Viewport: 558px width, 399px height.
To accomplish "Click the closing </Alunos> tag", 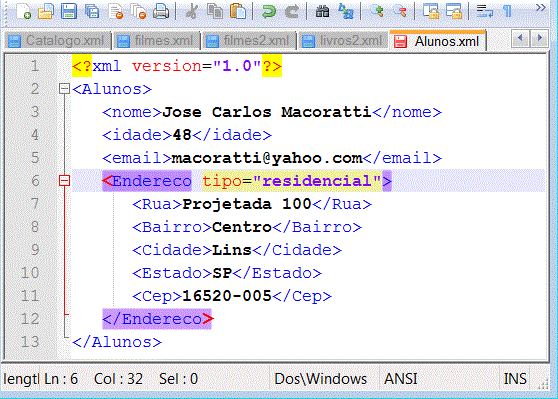I will 117,342.
